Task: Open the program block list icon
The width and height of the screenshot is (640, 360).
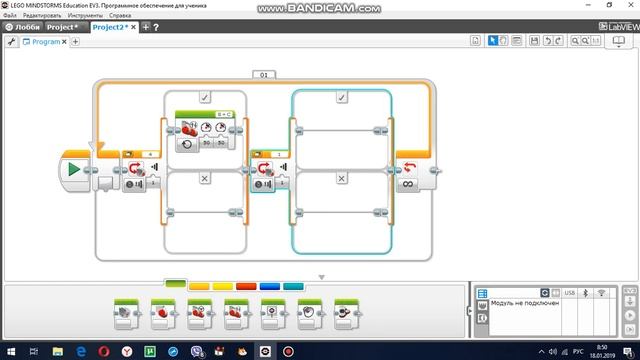Action: tap(475, 40)
